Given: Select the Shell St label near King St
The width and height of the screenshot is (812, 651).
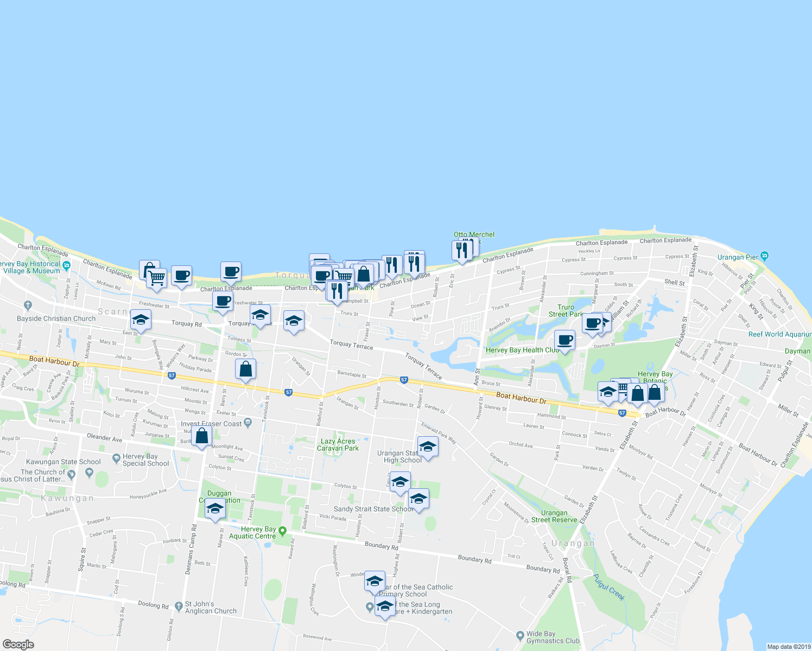Looking at the screenshot, I should click(675, 283).
